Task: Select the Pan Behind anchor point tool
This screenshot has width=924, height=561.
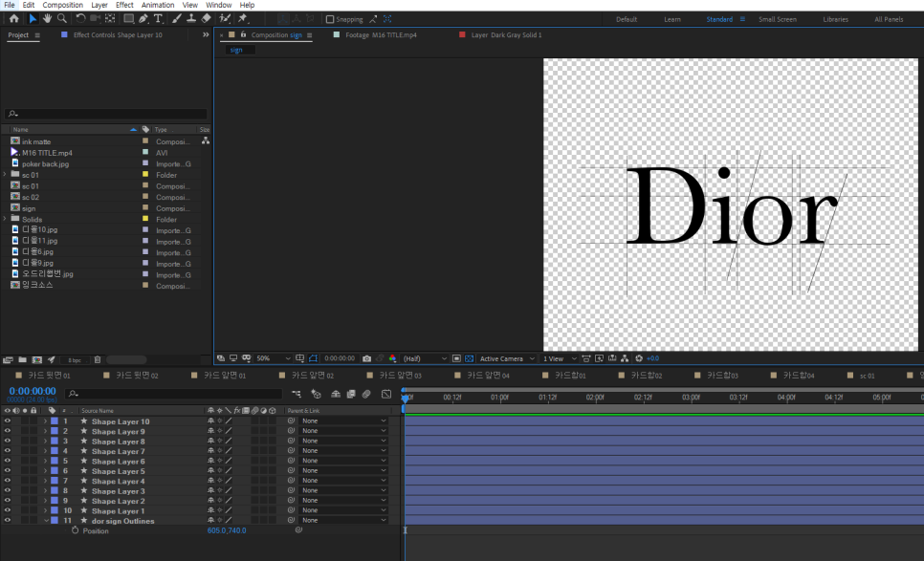Action: [x=110, y=19]
